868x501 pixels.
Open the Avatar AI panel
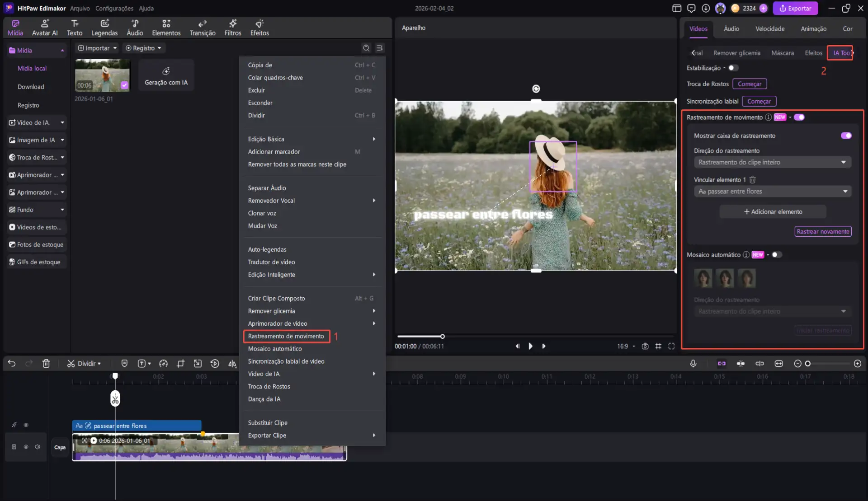[44, 27]
